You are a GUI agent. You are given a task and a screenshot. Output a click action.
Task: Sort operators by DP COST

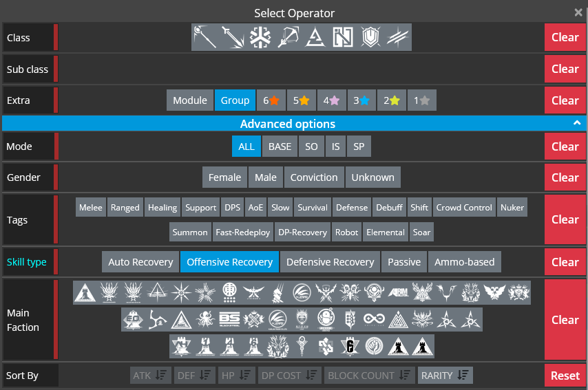[x=289, y=376]
